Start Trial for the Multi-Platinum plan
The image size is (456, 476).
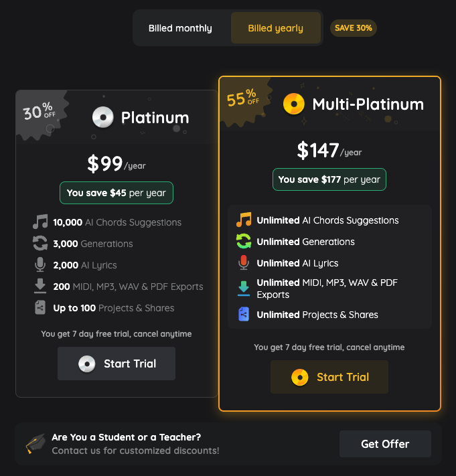coord(329,377)
